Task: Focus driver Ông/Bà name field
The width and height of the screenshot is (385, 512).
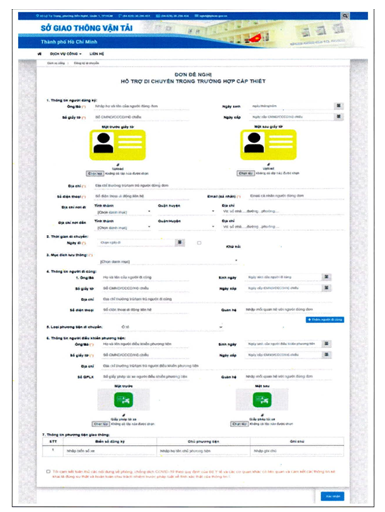Action: coord(145,344)
